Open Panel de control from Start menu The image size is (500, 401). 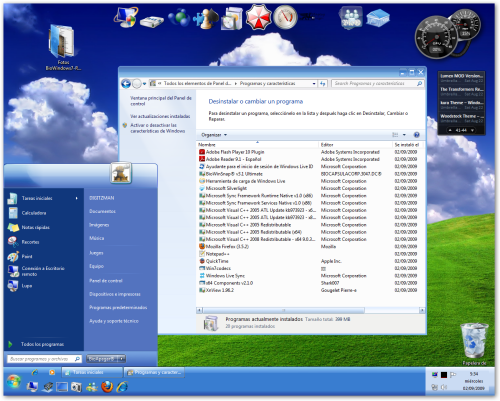106,281
